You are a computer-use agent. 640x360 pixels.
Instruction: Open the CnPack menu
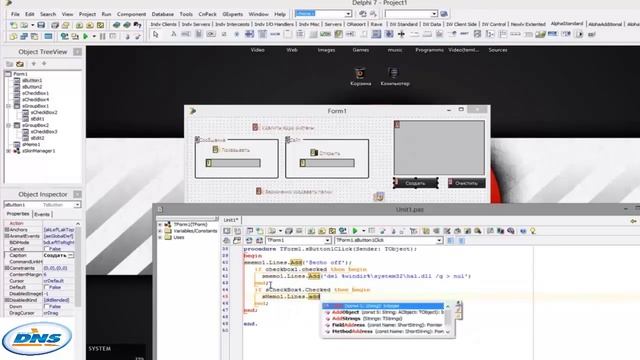207,14
